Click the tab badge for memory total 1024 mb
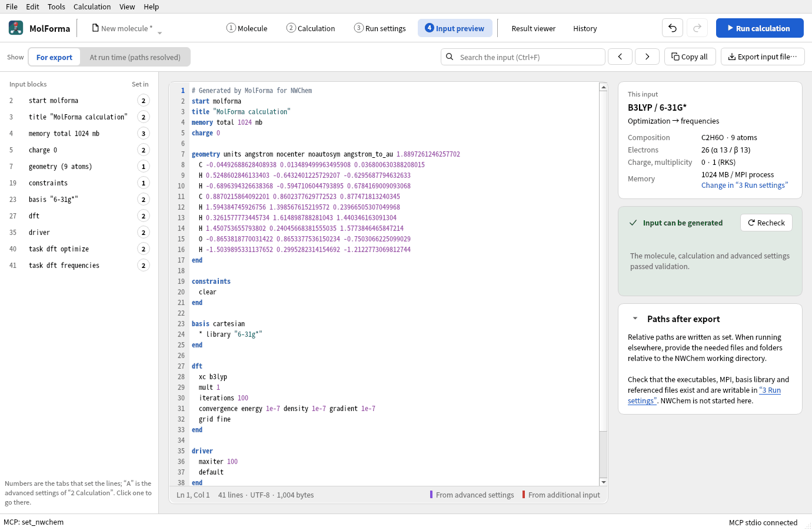This screenshot has width=812, height=530. [143, 134]
